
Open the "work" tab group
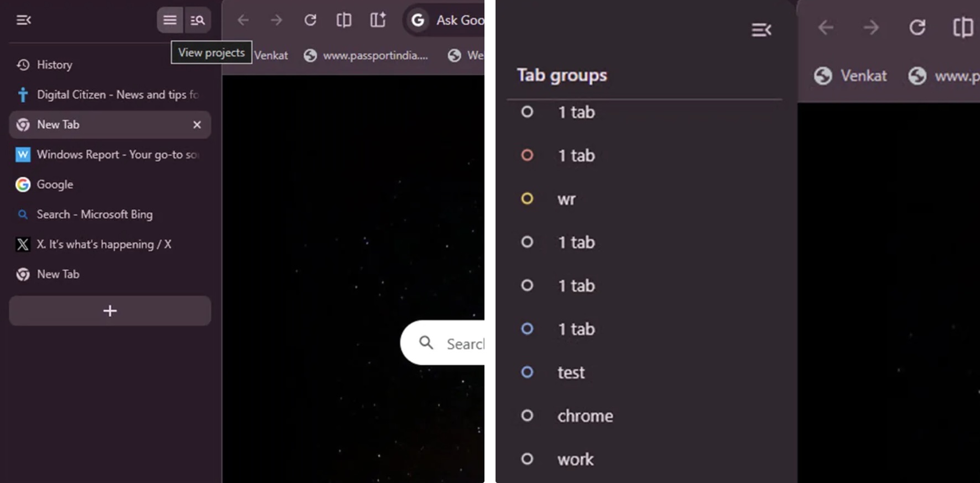(575, 459)
